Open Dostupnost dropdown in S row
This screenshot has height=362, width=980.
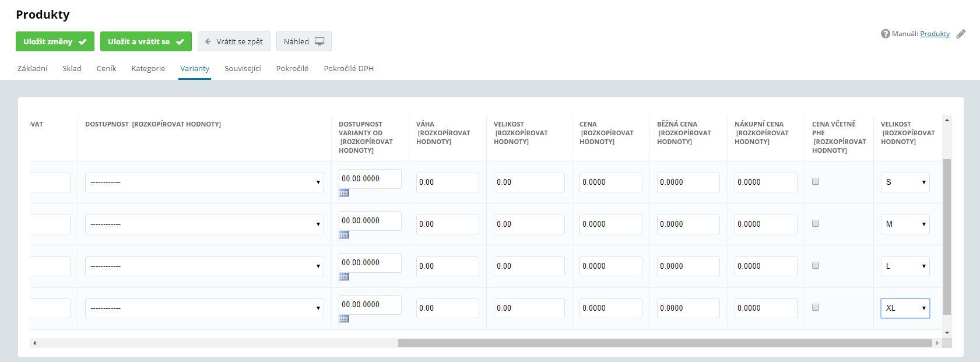point(205,182)
